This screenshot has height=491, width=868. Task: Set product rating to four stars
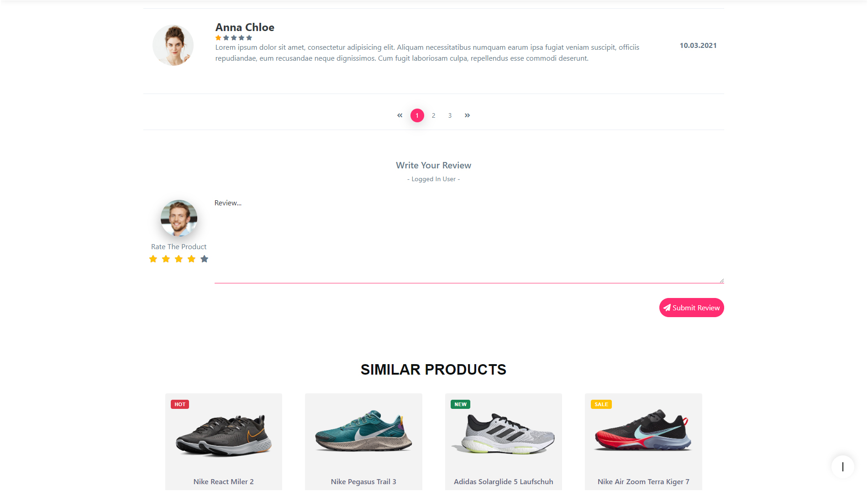coord(192,259)
